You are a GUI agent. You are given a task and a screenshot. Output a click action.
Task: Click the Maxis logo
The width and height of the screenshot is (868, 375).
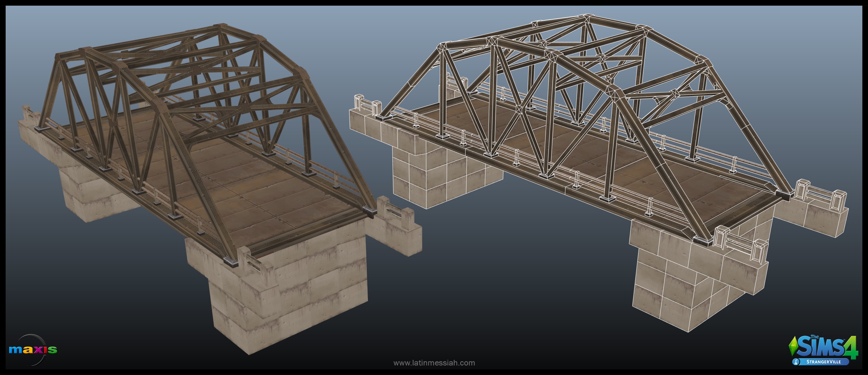point(33,350)
